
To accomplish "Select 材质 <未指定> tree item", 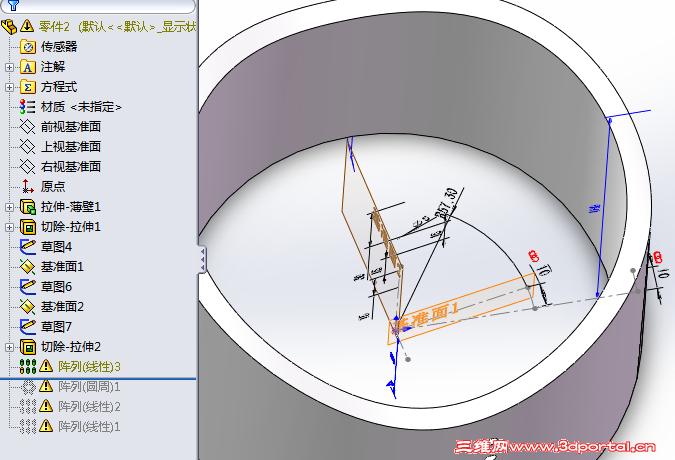I will pos(81,107).
